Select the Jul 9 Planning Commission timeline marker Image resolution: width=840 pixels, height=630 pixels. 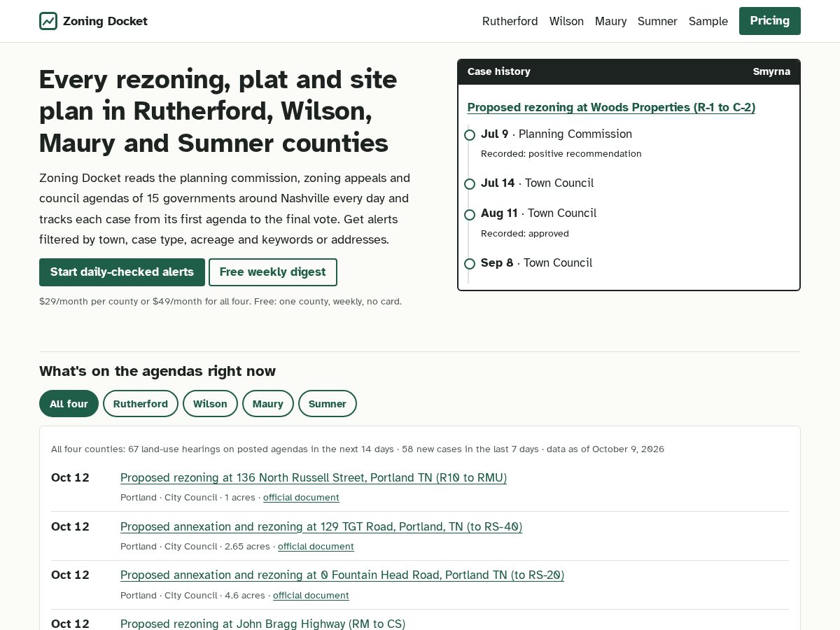click(470, 134)
